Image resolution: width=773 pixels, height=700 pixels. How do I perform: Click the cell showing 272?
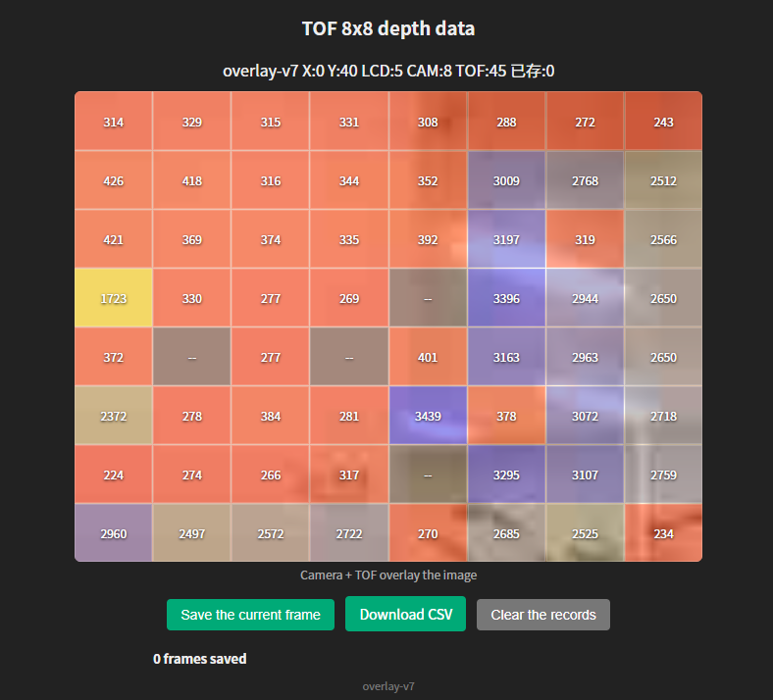point(586,122)
